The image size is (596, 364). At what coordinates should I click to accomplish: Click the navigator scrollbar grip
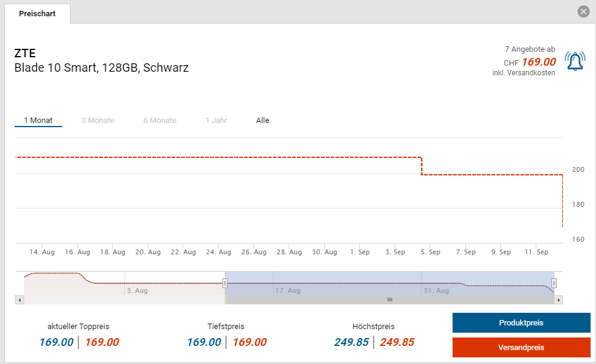click(390, 300)
